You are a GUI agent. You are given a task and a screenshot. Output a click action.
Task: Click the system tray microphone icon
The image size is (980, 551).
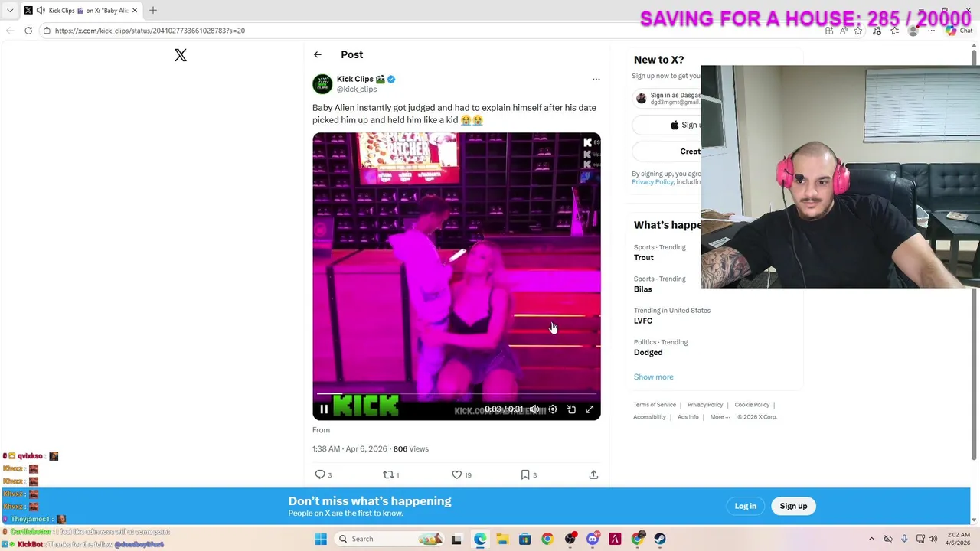tap(904, 539)
